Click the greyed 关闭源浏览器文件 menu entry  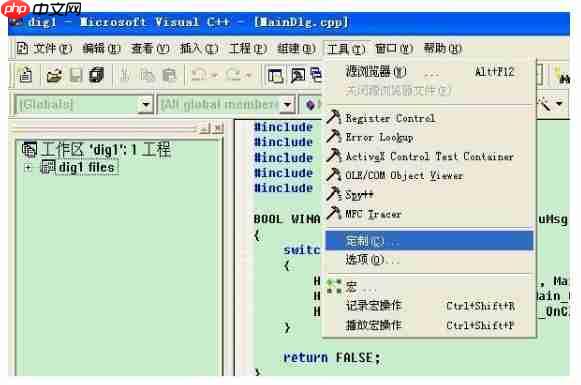(429, 90)
